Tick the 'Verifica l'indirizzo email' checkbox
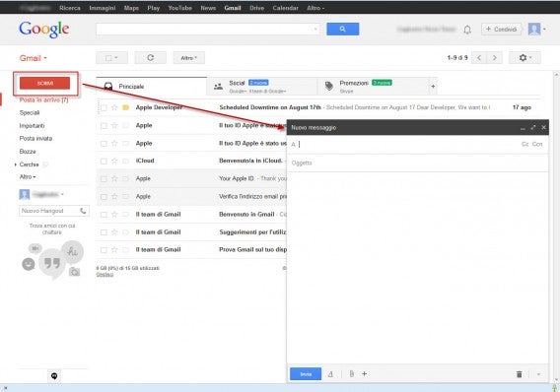This screenshot has width=560, height=392. [104, 197]
